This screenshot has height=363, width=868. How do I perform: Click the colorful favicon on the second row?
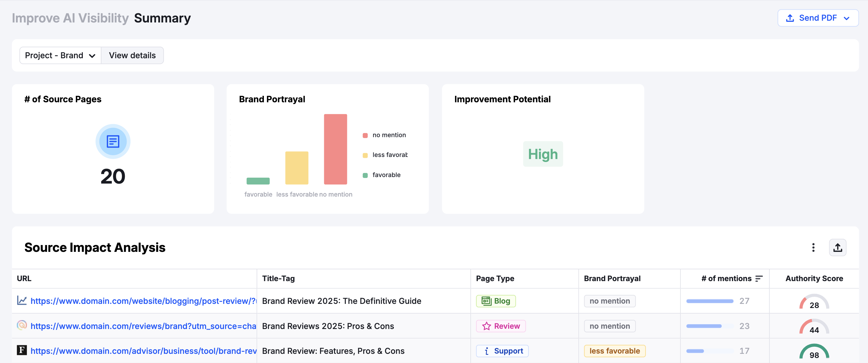(22, 326)
